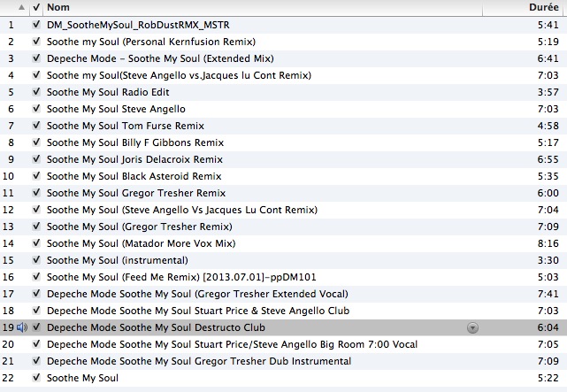Select Depeche Mode - Soothe My Soul (Extended Mix)
This screenshot has width=567, height=392.
160,58
